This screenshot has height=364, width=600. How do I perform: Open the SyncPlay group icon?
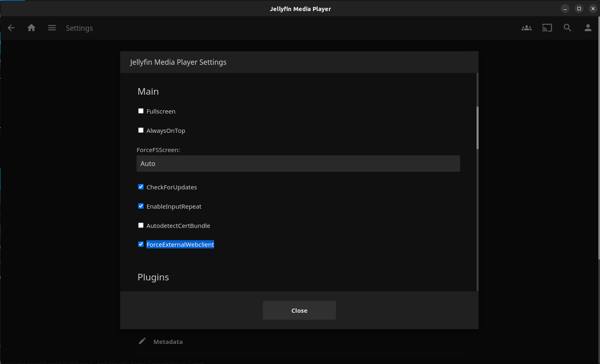point(527,28)
